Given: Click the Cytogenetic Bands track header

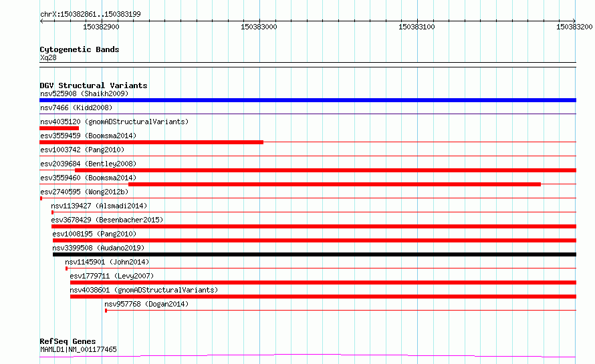Looking at the screenshot, I should (x=80, y=49).
